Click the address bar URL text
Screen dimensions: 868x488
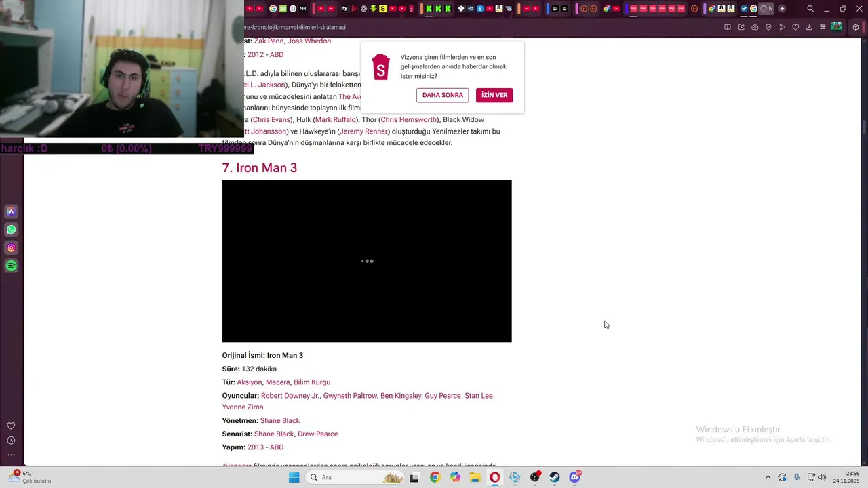(295, 27)
